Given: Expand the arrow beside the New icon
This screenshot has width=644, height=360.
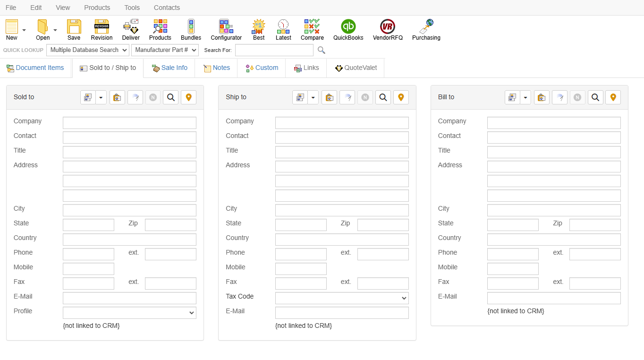Looking at the screenshot, I should tap(24, 30).
